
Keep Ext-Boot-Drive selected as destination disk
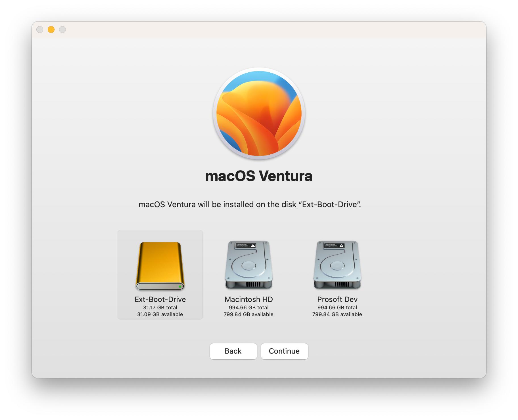click(x=160, y=272)
